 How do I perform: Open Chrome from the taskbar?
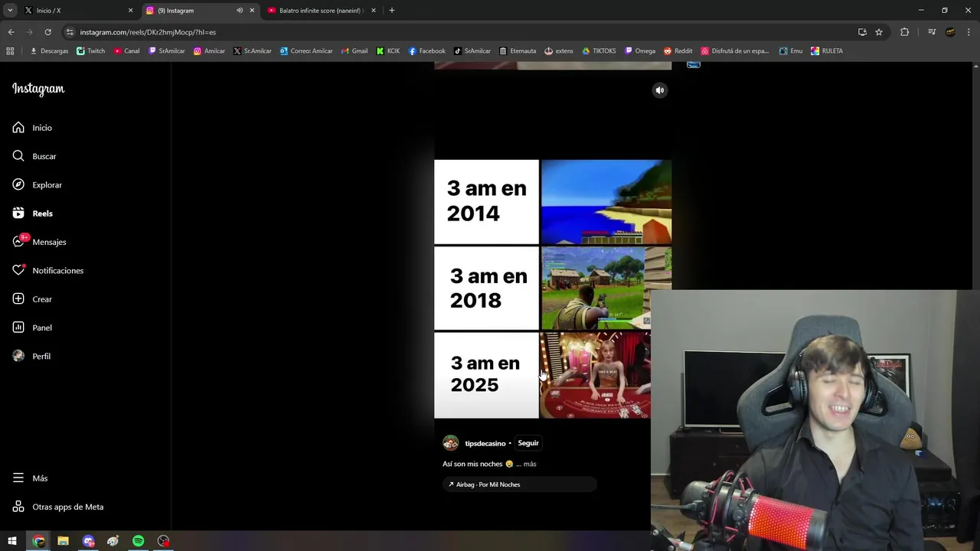[x=38, y=541]
